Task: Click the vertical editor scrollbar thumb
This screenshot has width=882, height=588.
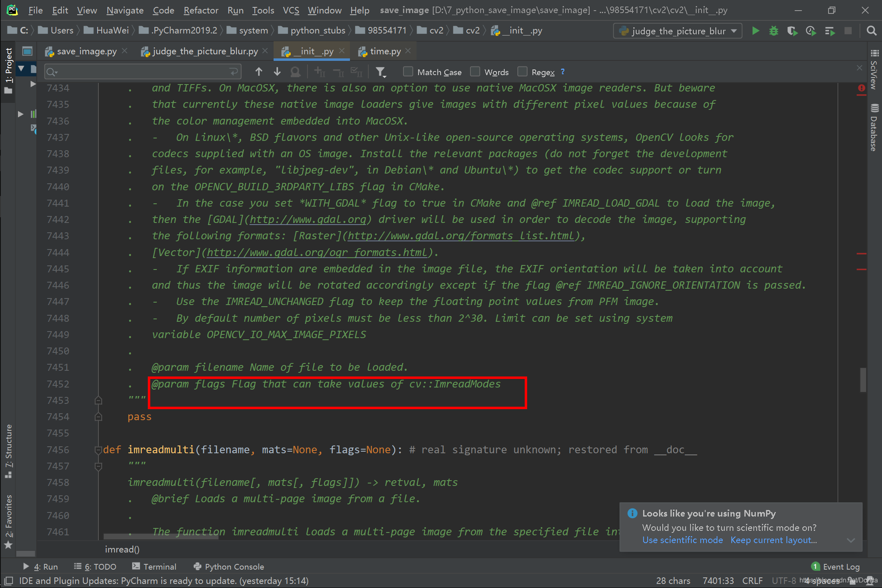Action: 863,380
